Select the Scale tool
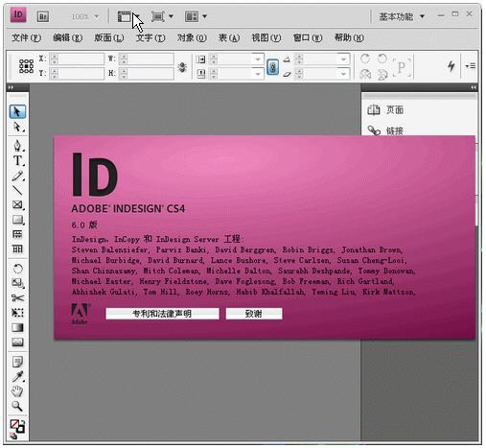The width and height of the screenshot is (486, 448). coord(18,283)
